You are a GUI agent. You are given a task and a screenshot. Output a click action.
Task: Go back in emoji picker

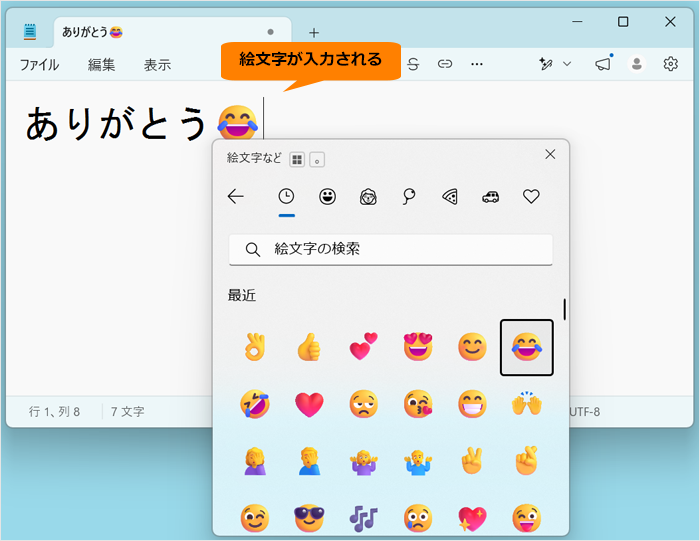pyautogui.click(x=236, y=196)
